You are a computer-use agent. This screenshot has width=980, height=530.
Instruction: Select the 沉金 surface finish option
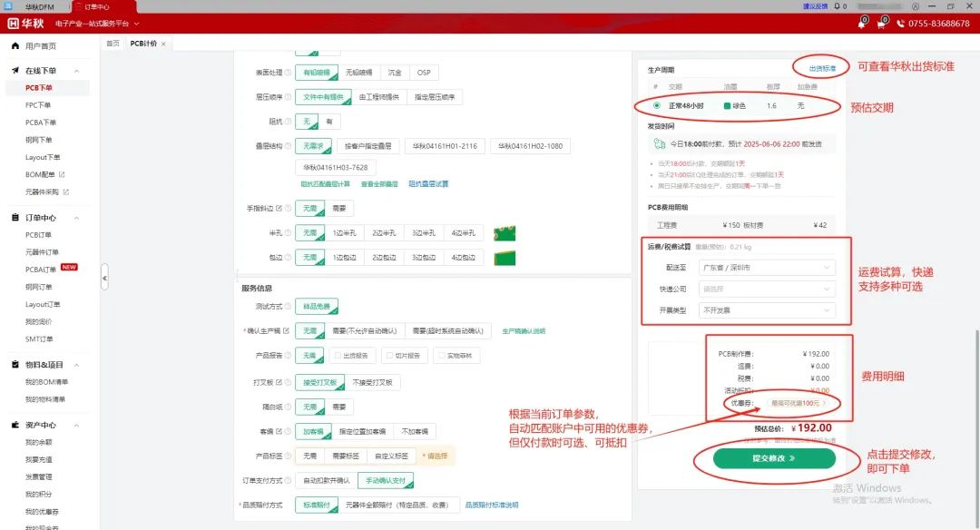(x=395, y=73)
